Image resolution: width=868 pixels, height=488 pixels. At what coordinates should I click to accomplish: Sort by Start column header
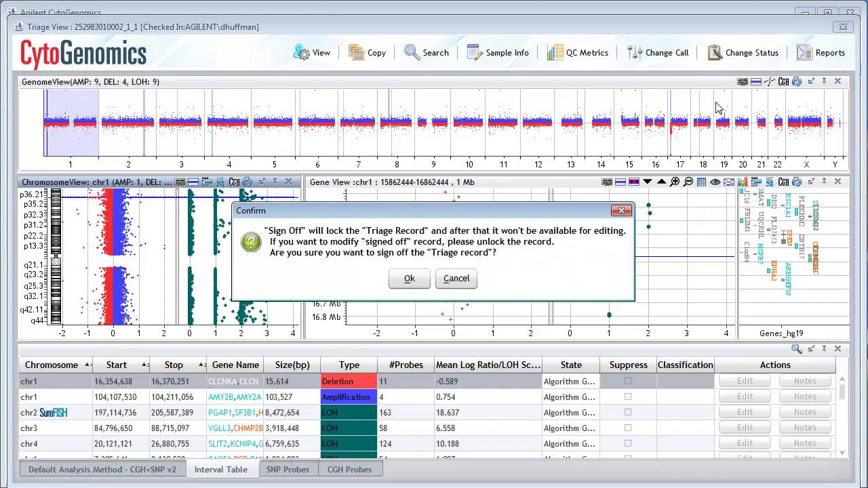pos(121,365)
